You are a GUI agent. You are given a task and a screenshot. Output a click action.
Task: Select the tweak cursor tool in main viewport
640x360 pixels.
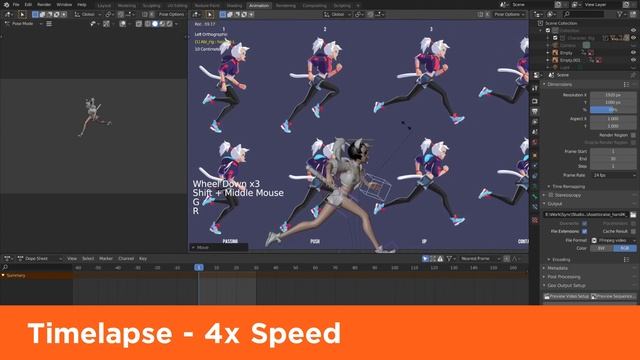point(209,14)
